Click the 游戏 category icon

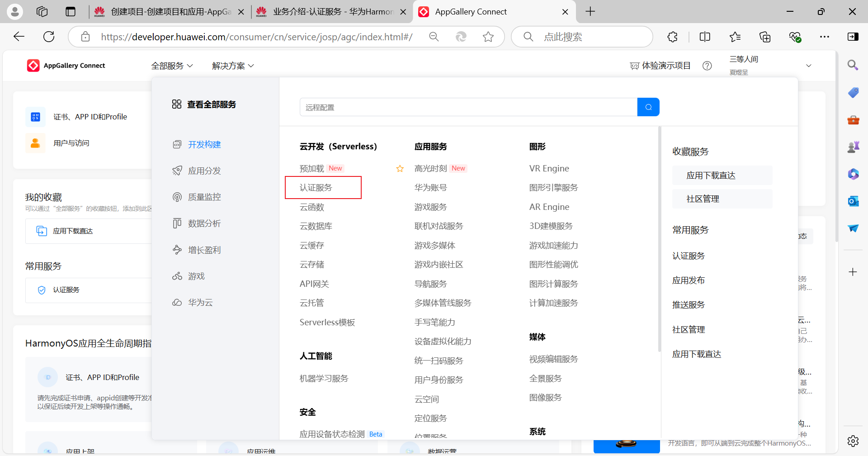tap(177, 276)
